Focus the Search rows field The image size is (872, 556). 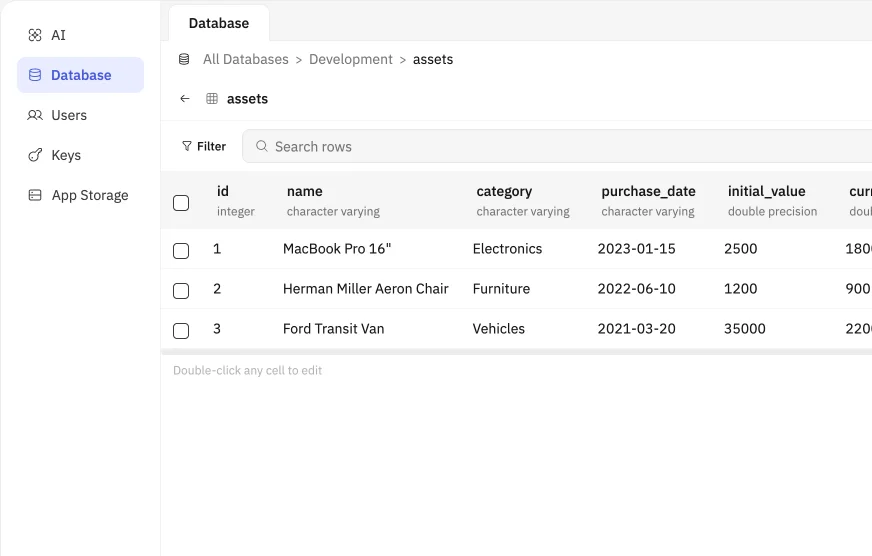click(x=556, y=146)
